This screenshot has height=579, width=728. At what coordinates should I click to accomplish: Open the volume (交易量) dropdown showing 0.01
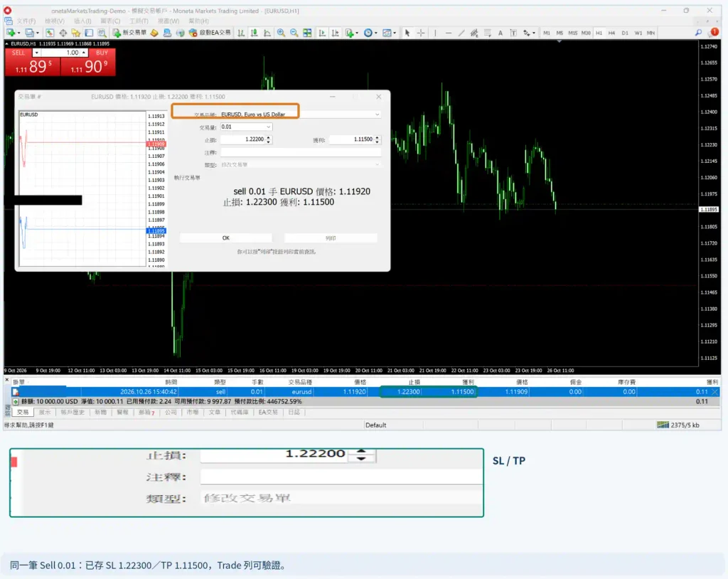[246, 127]
